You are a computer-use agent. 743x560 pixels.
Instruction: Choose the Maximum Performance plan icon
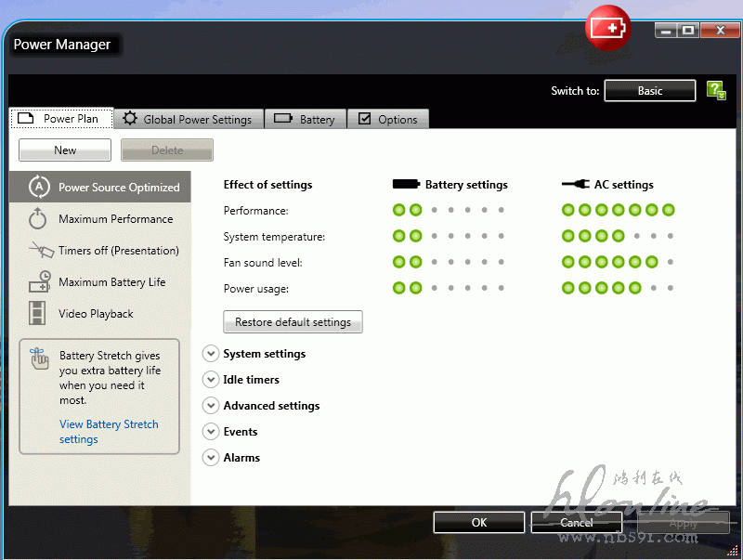pos(38,219)
